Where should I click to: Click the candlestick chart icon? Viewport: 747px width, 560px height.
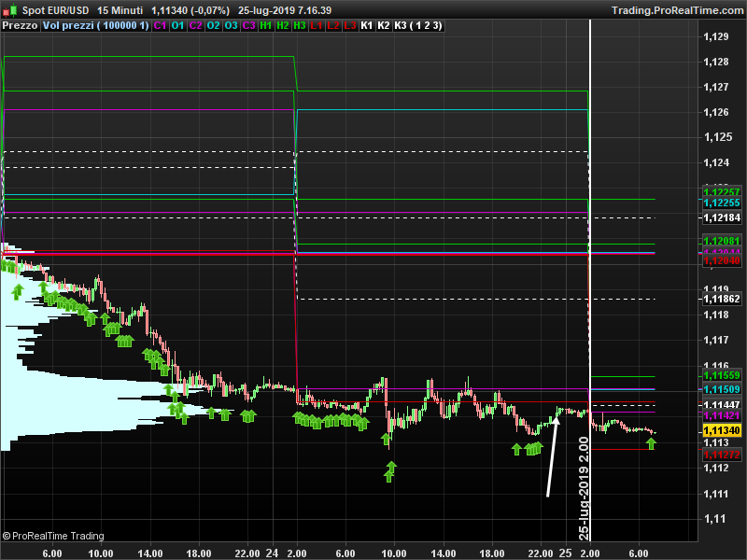click(9, 10)
